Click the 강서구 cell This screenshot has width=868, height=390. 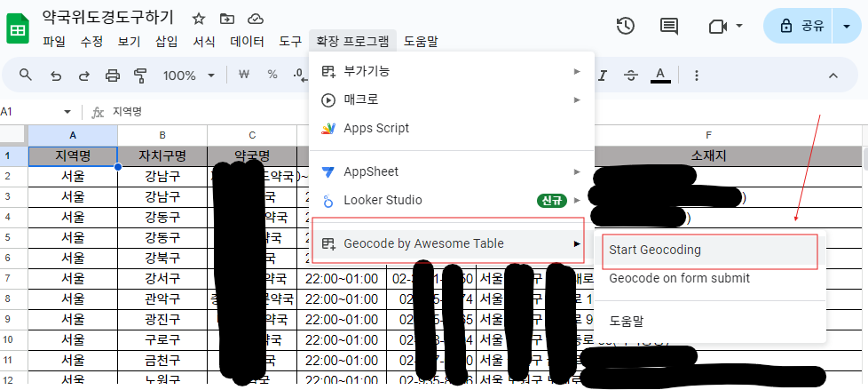pyautogui.click(x=162, y=279)
